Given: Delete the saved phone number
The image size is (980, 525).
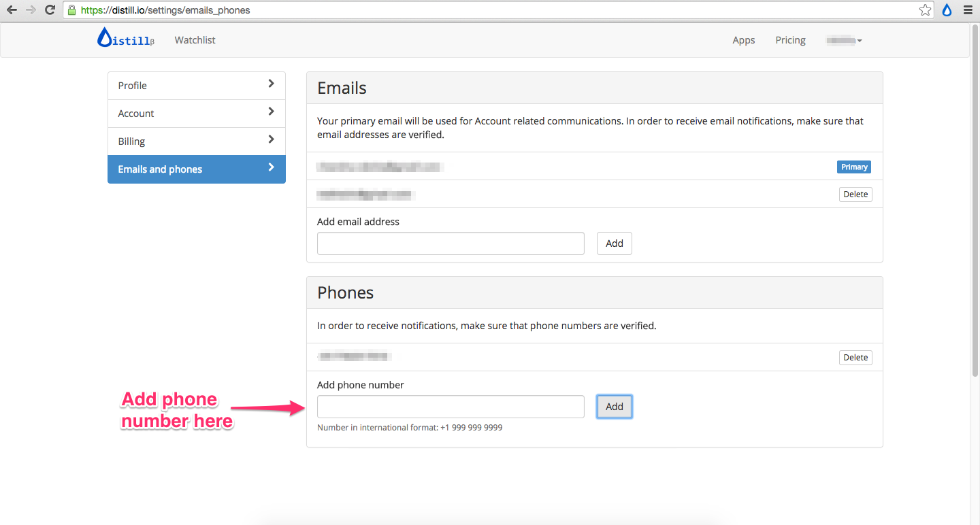Looking at the screenshot, I should point(855,357).
